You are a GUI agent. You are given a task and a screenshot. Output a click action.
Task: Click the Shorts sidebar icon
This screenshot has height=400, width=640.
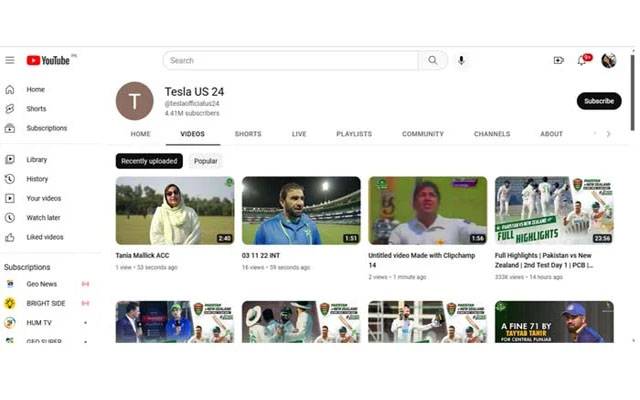[x=10, y=109]
